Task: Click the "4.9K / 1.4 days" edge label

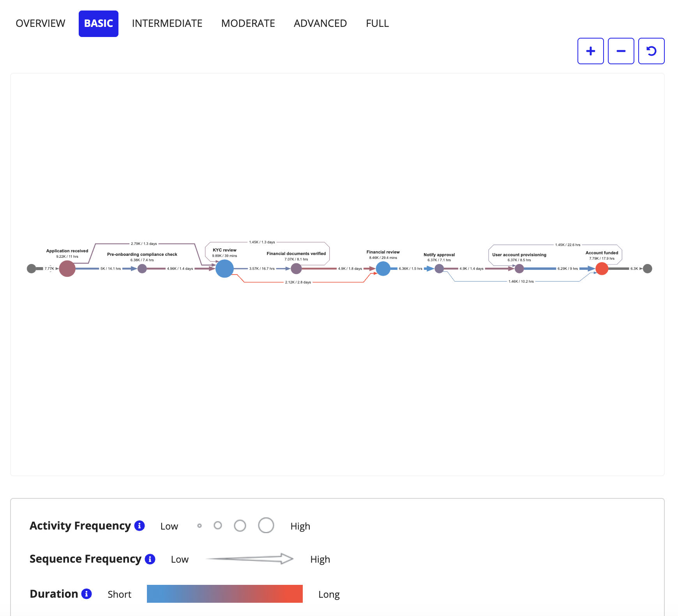Action: [x=471, y=269]
